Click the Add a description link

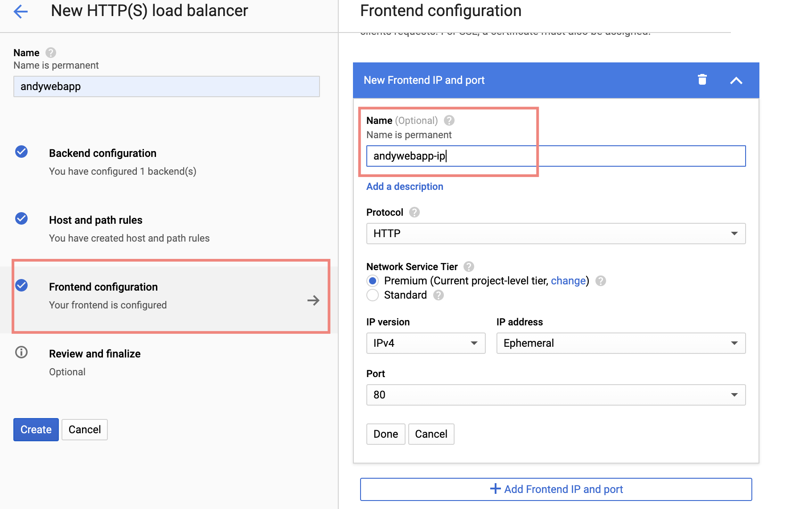[405, 187]
